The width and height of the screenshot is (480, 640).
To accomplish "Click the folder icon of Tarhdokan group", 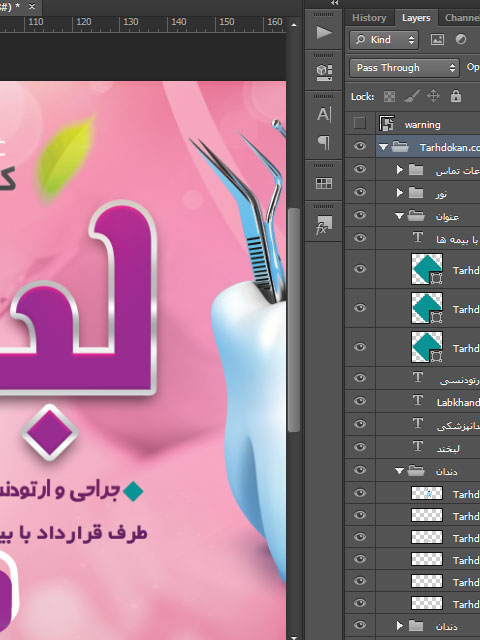I will [x=400, y=147].
